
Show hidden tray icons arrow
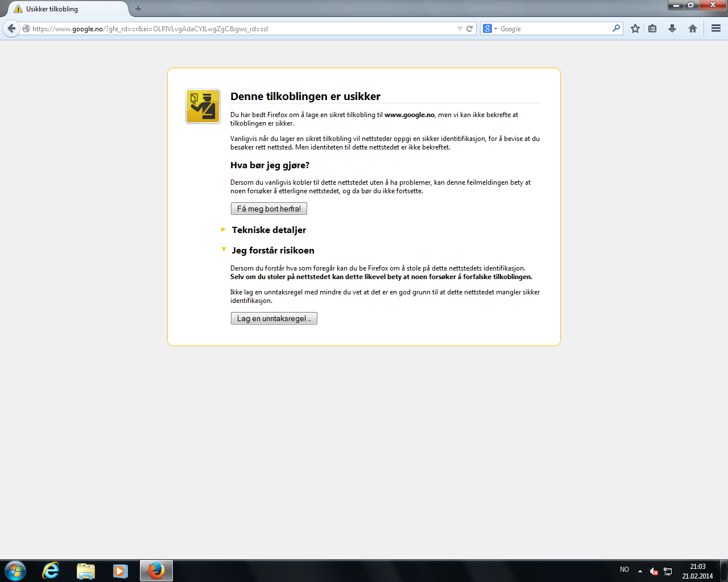640,571
